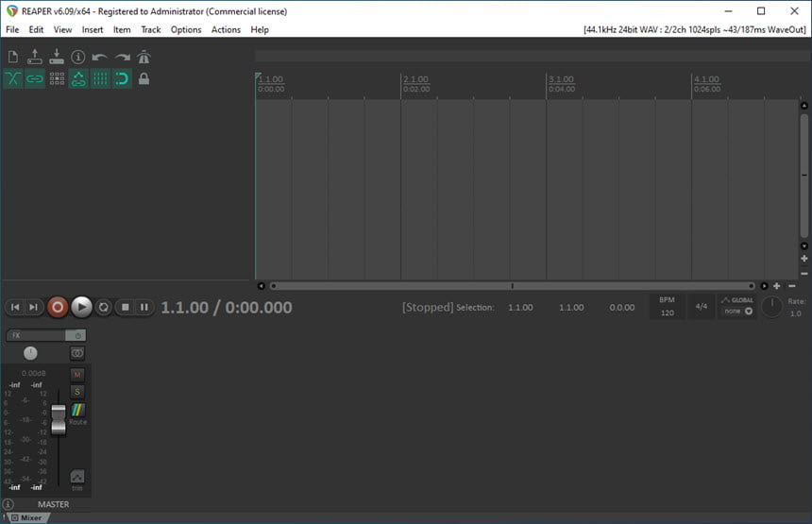Toggle grid lines toolbar icon
812x524 pixels.
pyautogui.click(x=100, y=78)
